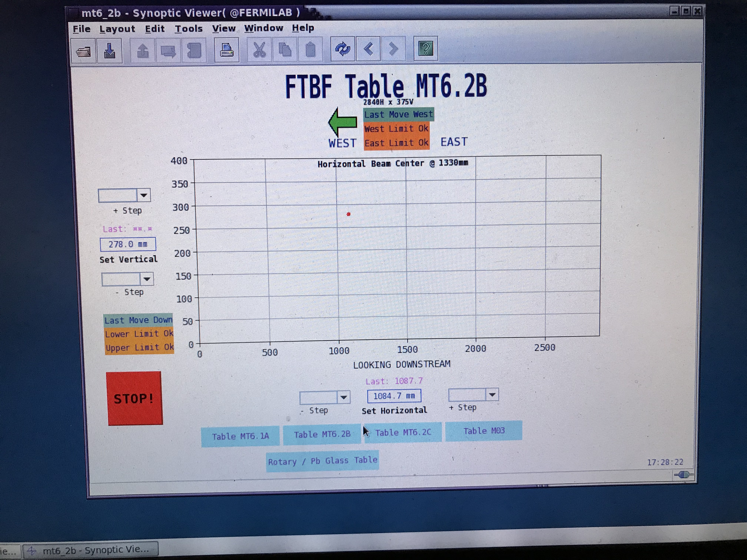The height and width of the screenshot is (560, 747).
Task: Click the Set Horizontal 1084.7 mm field
Action: (394, 396)
